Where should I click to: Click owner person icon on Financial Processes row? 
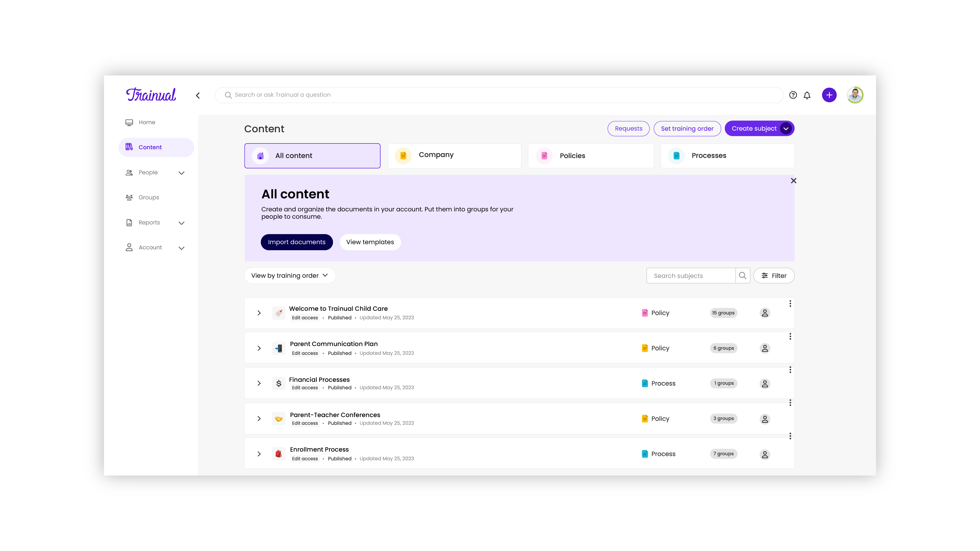765,384
